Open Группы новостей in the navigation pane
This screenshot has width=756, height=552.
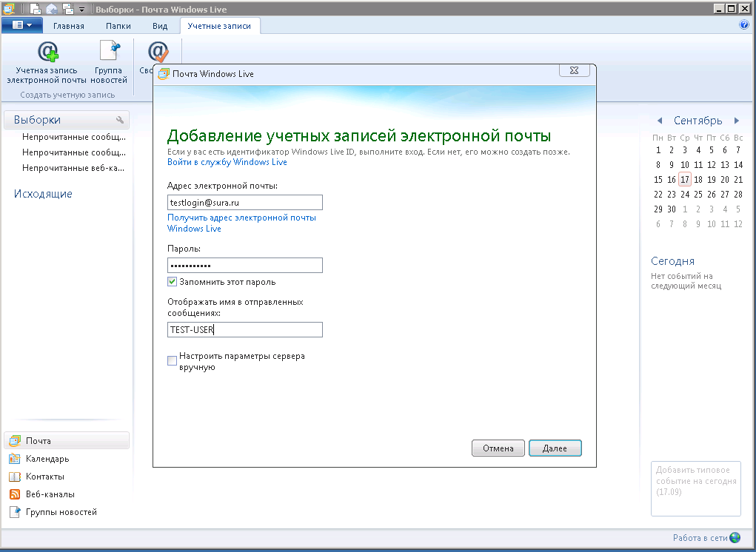[x=61, y=512]
